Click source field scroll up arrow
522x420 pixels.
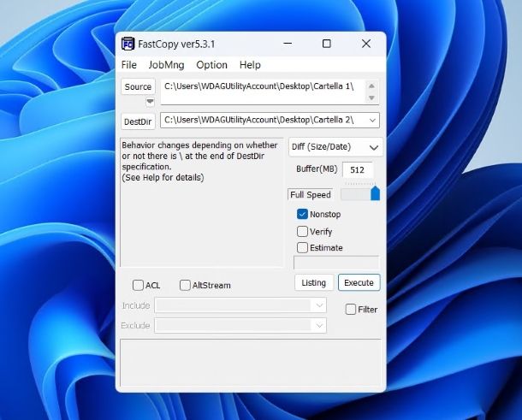pos(371,86)
